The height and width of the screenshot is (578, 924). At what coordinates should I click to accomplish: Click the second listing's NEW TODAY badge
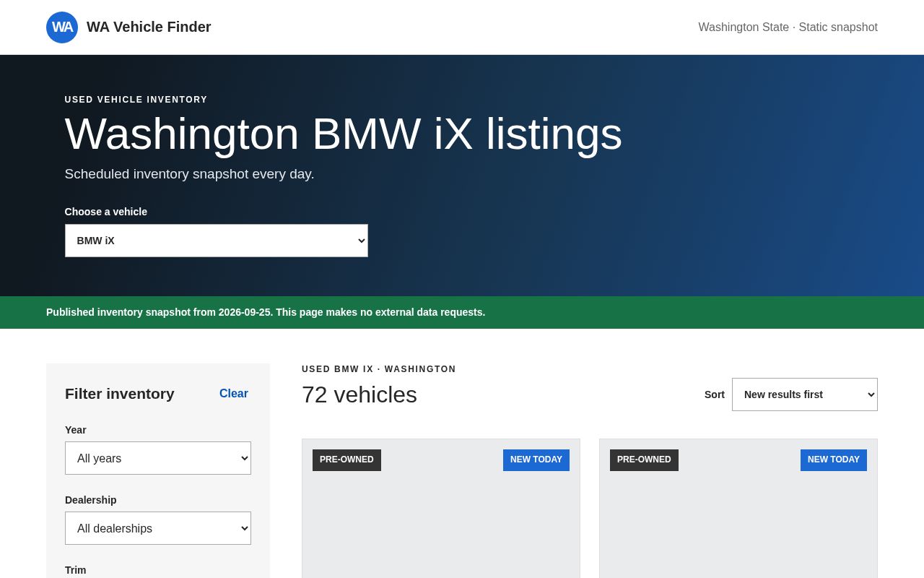click(x=834, y=460)
